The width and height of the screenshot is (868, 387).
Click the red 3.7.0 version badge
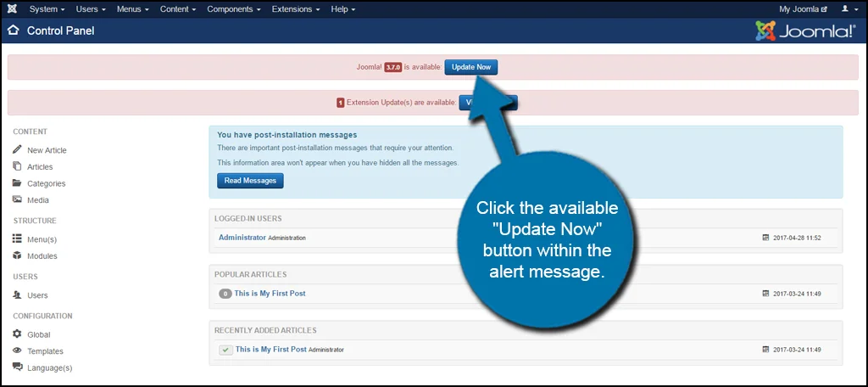point(393,67)
